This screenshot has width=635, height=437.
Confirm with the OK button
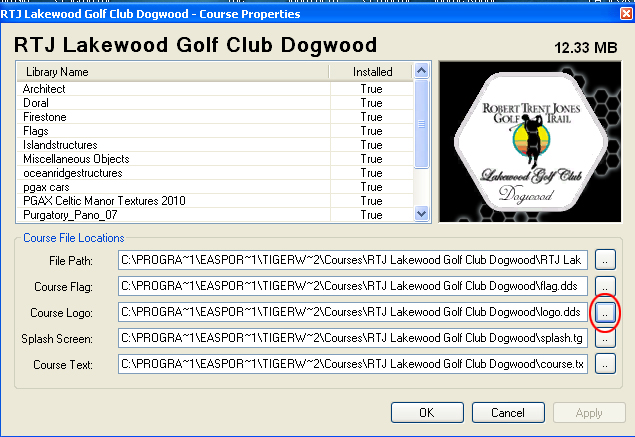click(427, 413)
